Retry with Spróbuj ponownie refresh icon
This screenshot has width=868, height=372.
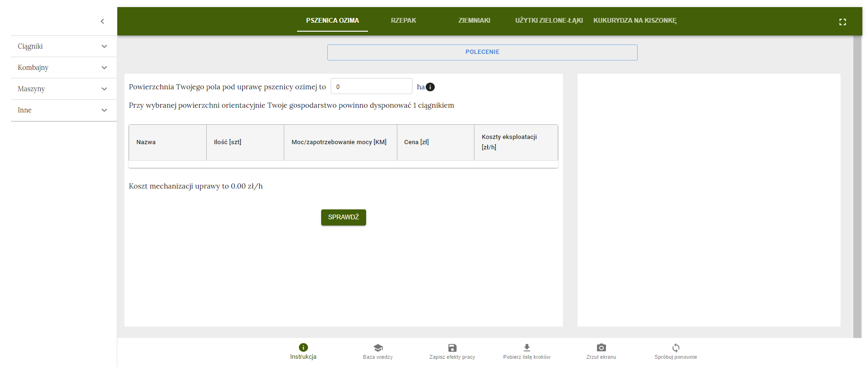[x=676, y=347]
